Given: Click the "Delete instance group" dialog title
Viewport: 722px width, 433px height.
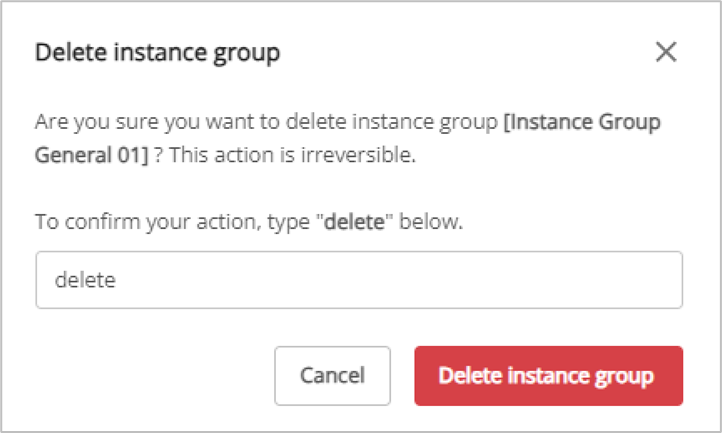Looking at the screenshot, I should pos(158,53).
